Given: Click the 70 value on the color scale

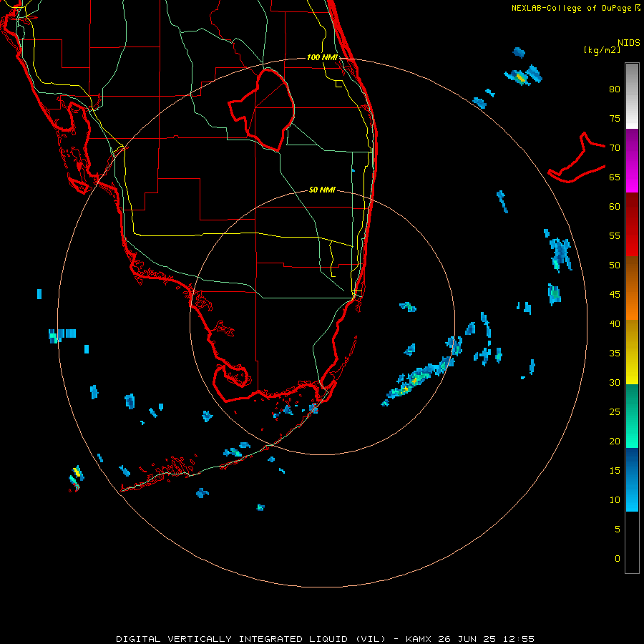Looking at the screenshot, I should [x=615, y=148].
